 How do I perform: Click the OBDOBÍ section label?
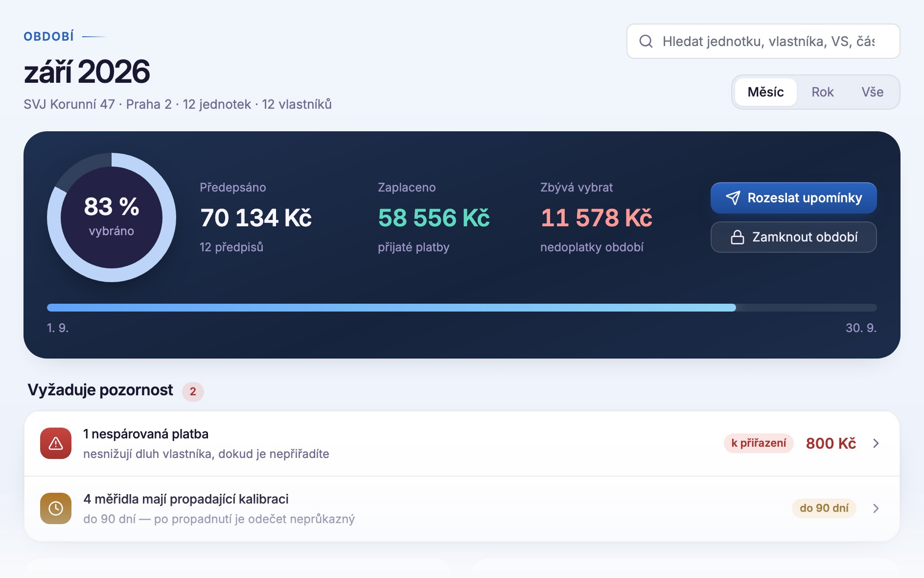[49, 36]
